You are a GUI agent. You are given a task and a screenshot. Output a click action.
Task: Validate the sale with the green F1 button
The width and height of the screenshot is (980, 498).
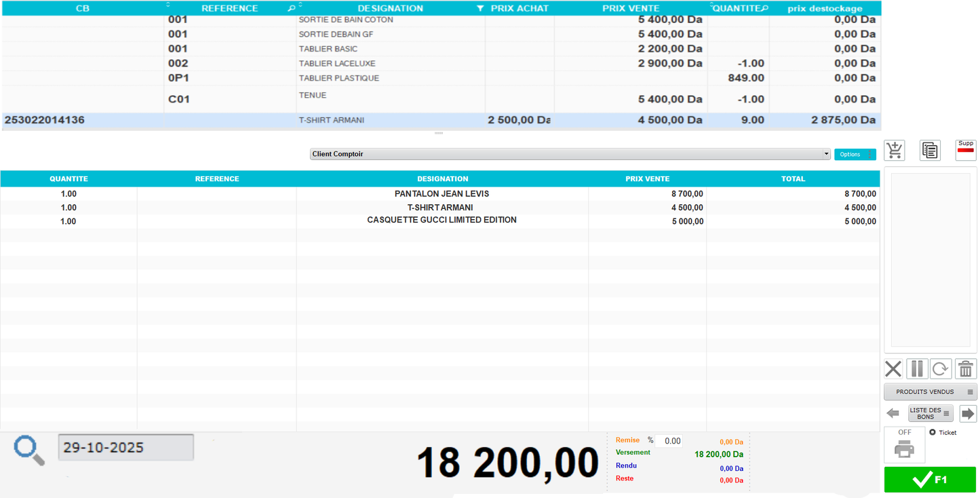pyautogui.click(x=930, y=479)
